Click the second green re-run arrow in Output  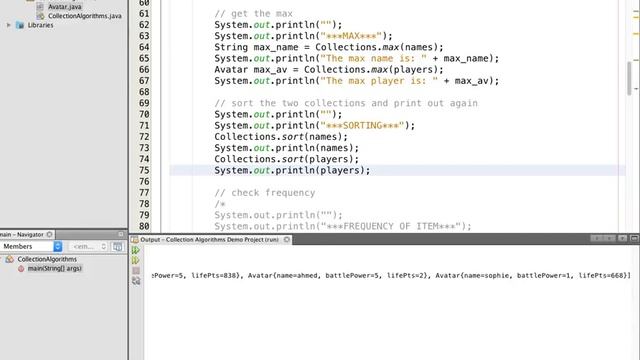pyautogui.click(x=136, y=260)
